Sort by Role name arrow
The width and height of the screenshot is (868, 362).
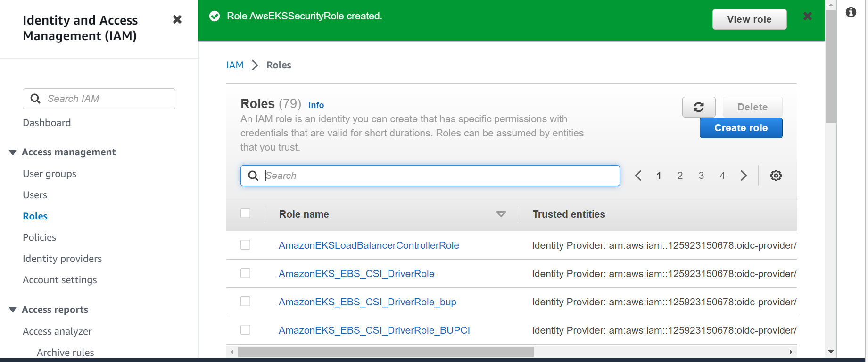(501, 214)
